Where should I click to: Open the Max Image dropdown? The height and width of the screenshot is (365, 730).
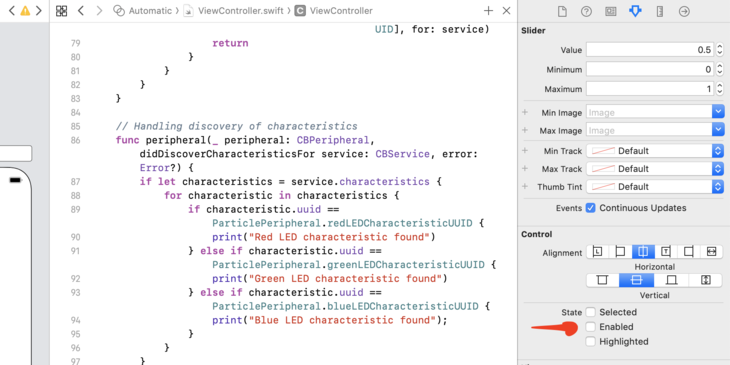click(718, 130)
